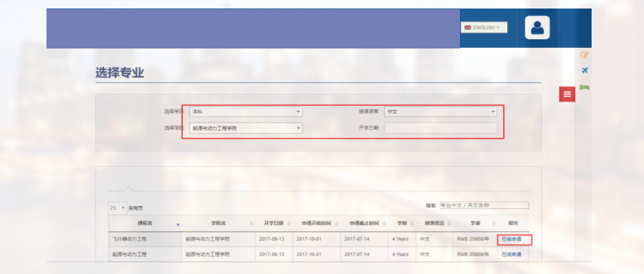This screenshot has height=274, width=644.
Task: Sort by the 课程名 column sort arrow
Action: pos(178,224)
